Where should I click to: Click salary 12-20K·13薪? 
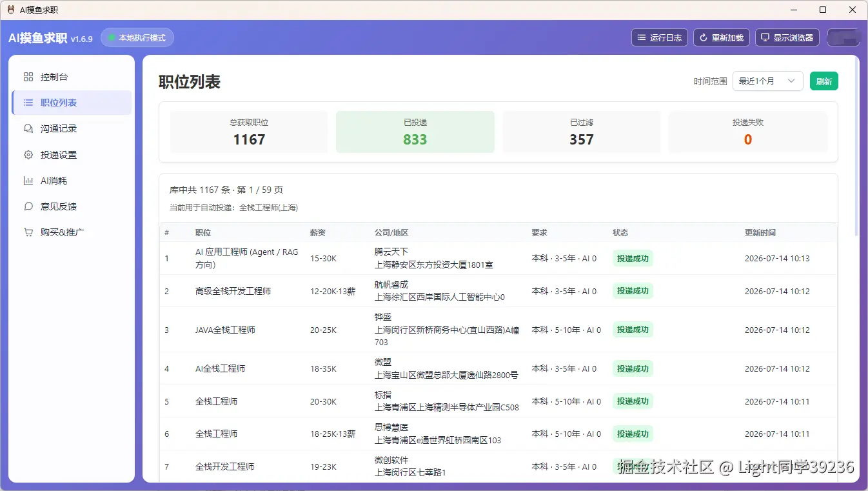click(x=333, y=291)
